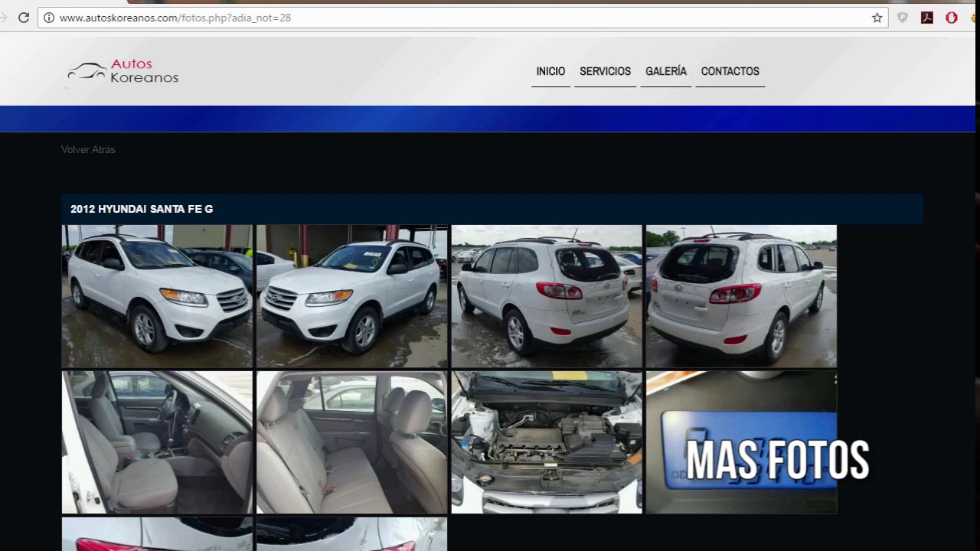The height and width of the screenshot is (551, 980).
Task: Open the Adobe PDF extension icon
Action: tap(927, 18)
